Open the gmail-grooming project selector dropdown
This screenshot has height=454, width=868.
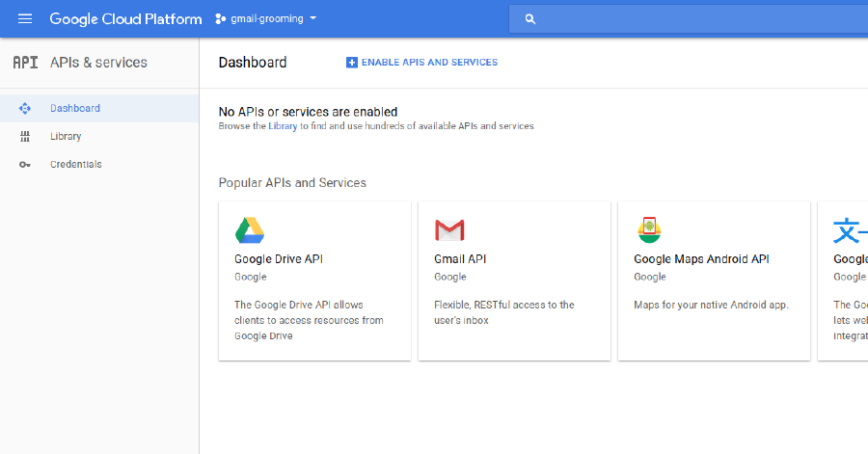coord(266,19)
